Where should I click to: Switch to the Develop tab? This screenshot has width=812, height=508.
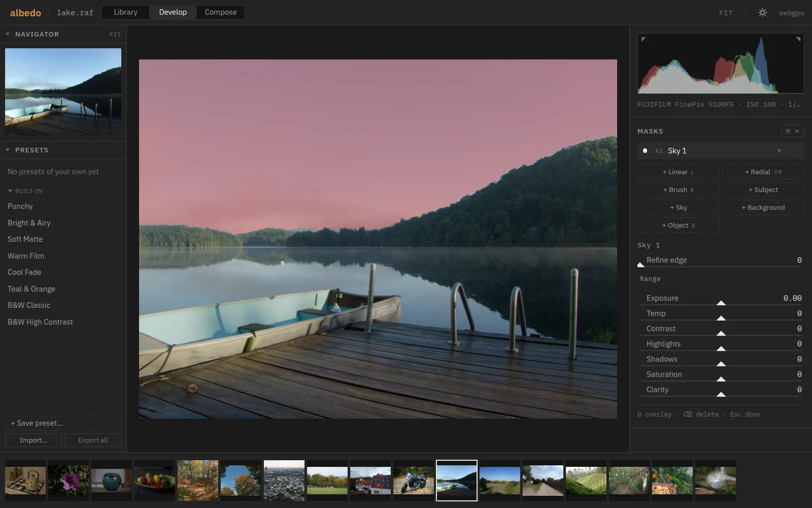(x=173, y=12)
